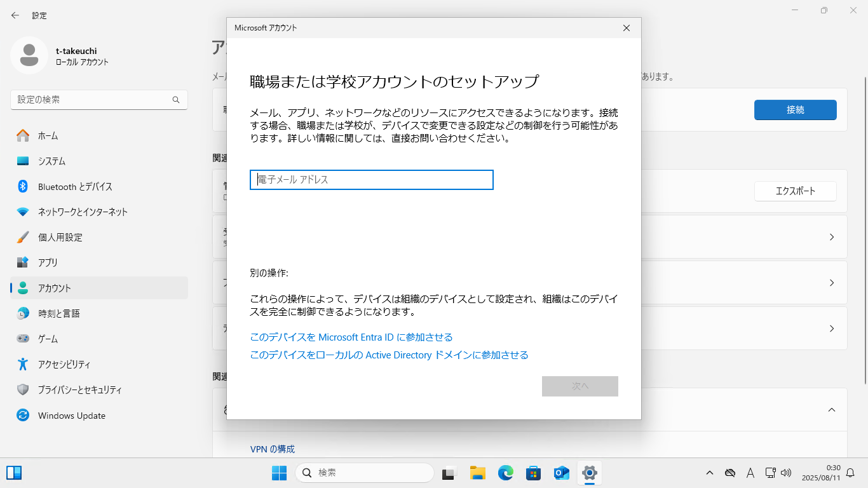Click the ゲーム controller icon
The image size is (868, 488).
point(23,339)
